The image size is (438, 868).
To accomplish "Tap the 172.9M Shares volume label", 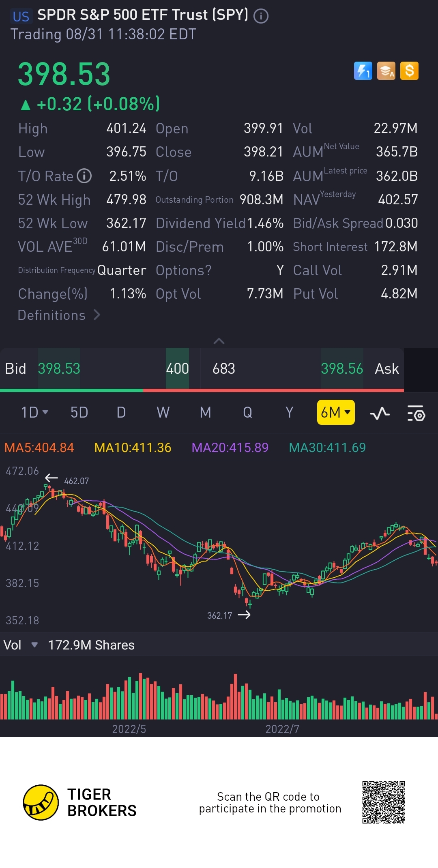I will coord(91,645).
